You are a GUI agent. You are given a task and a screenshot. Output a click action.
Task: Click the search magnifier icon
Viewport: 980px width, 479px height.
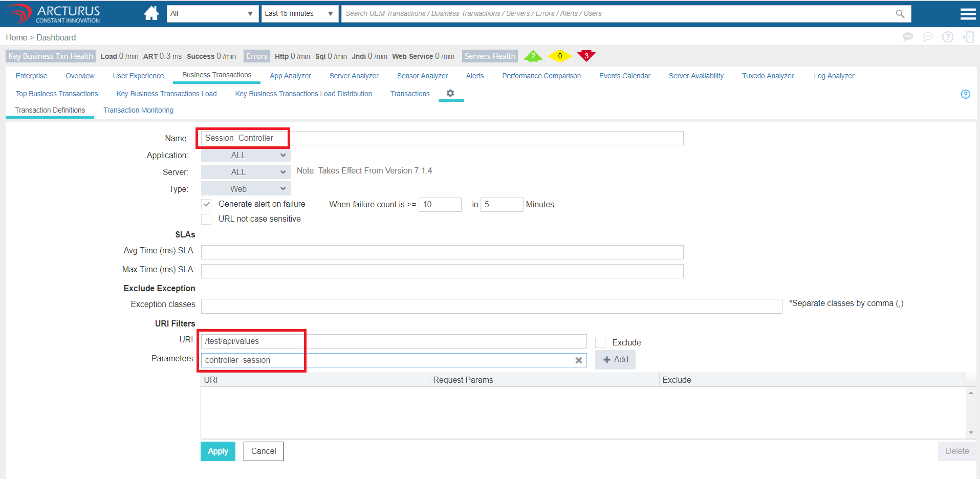click(900, 14)
